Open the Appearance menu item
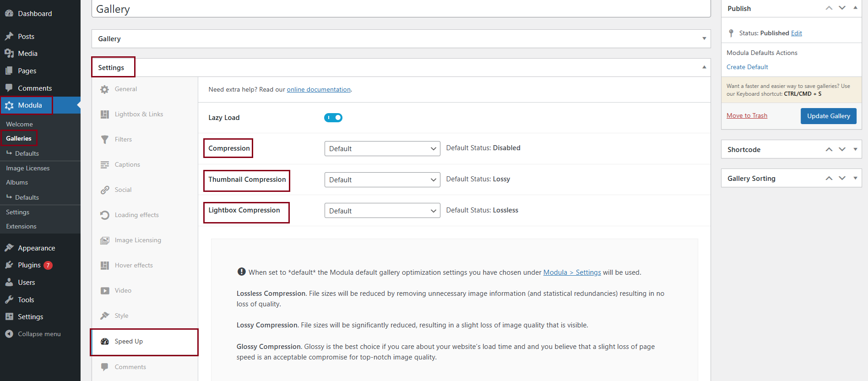This screenshot has width=868, height=381. click(x=36, y=248)
